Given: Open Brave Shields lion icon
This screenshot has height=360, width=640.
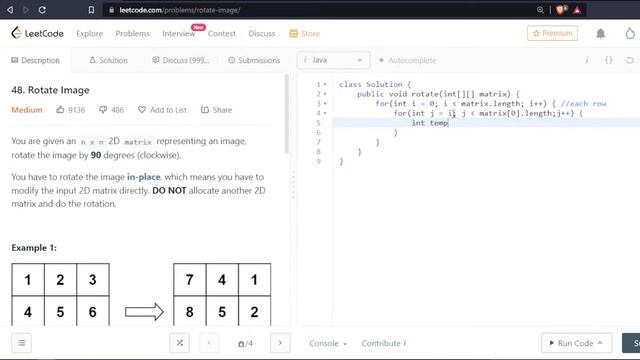Looking at the screenshot, I should point(560,9).
